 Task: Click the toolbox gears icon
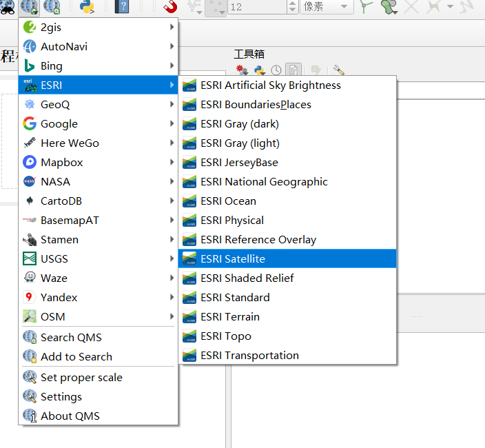242,70
